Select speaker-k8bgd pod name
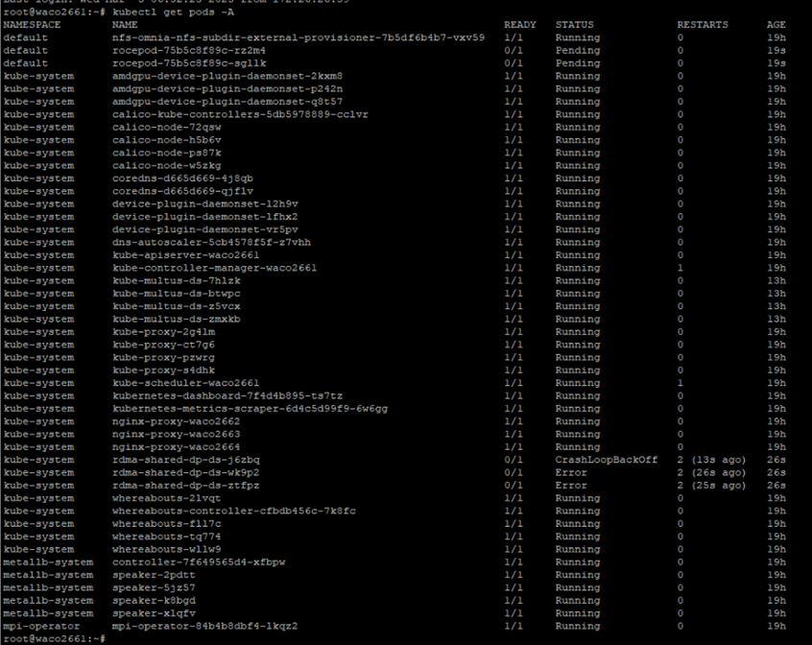The image size is (812, 645). click(154, 601)
